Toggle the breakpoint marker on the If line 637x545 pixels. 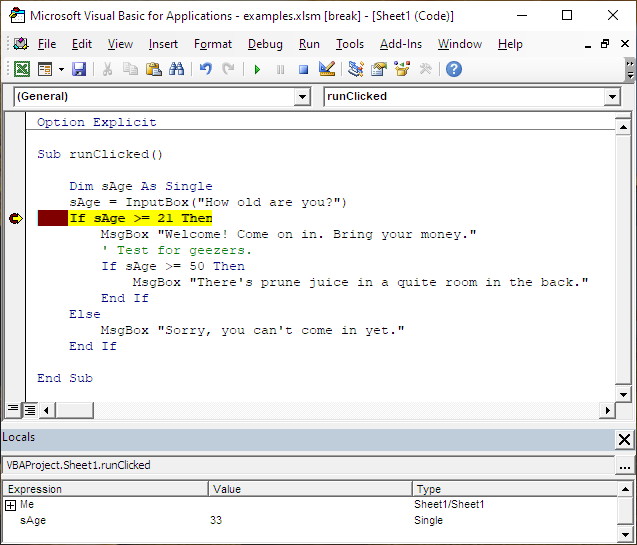pyautogui.click(x=15, y=218)
